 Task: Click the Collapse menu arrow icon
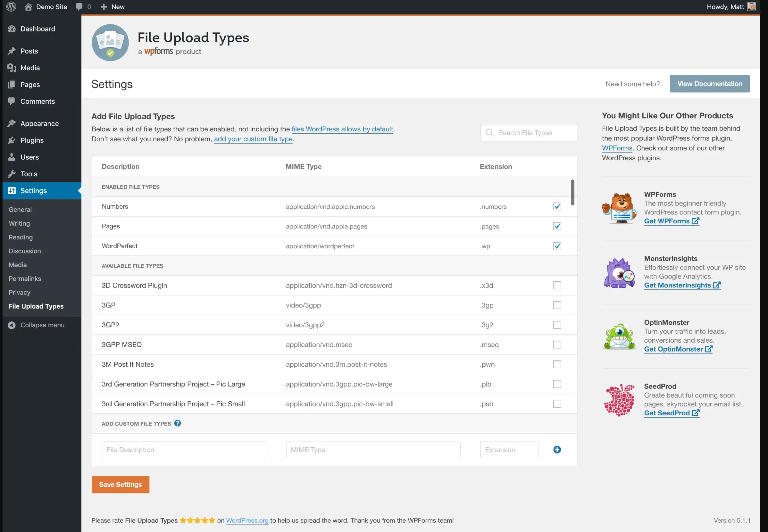coord(12,325)
